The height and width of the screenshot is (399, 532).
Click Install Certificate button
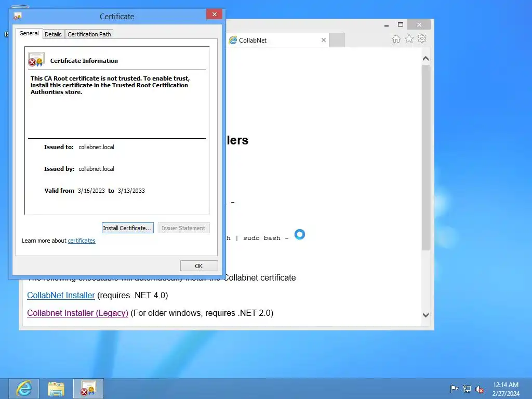tap(128, 228)
